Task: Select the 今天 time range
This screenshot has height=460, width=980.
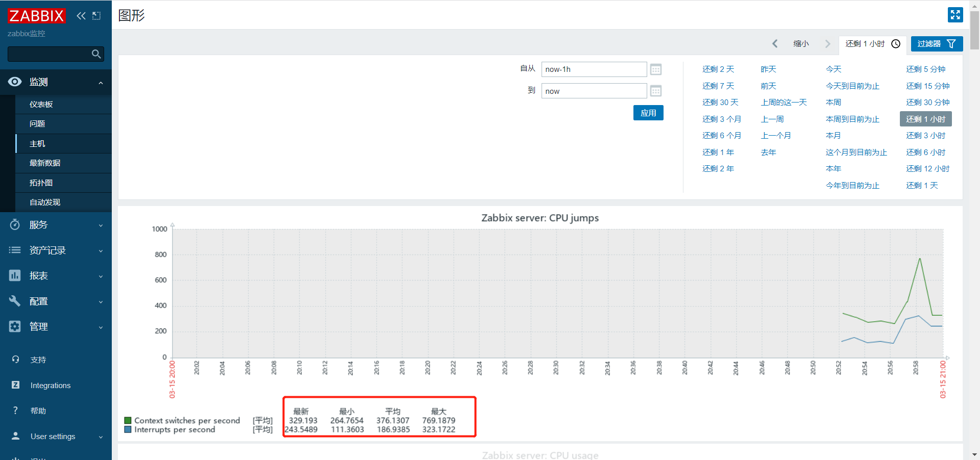Action: [x=834, y=69]
